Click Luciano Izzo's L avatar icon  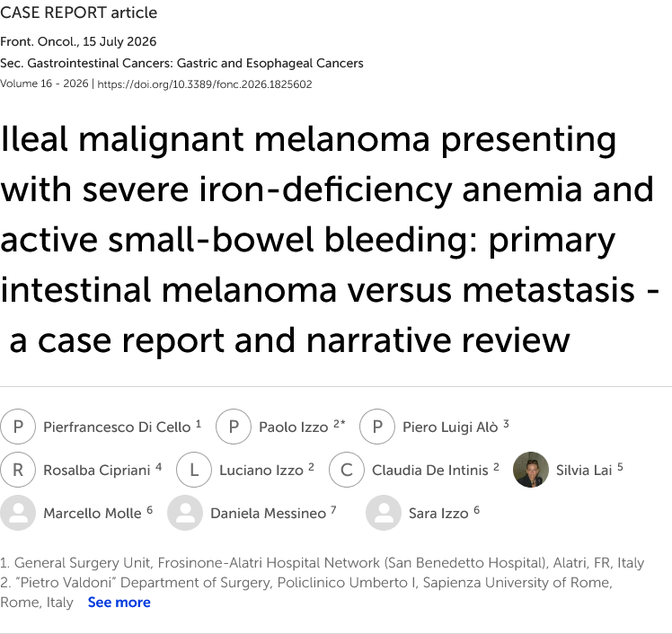pos(194,470)
